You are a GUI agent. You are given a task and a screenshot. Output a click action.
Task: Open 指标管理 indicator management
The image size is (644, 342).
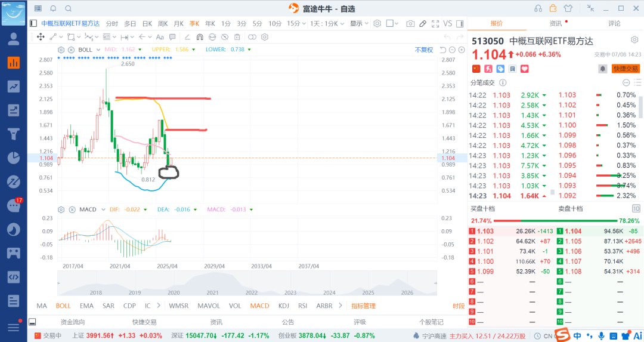point(364,306)
